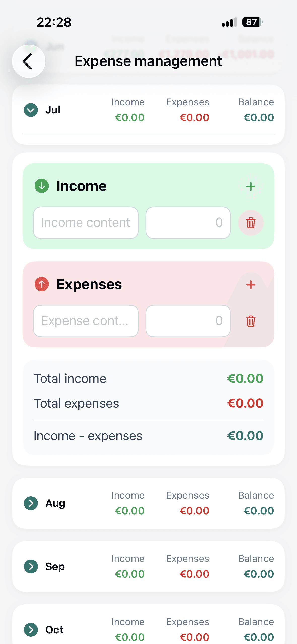Expand the Aug month section
The width and height of the screenshot is (297, 644).
tap(31, 503)
